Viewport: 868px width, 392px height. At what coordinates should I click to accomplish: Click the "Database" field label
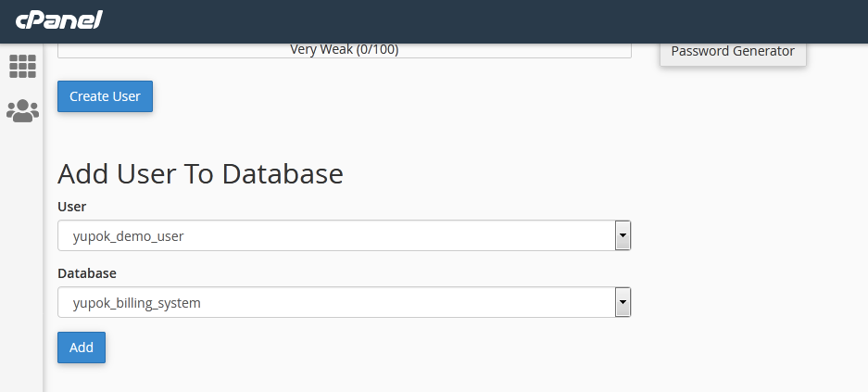87,273
